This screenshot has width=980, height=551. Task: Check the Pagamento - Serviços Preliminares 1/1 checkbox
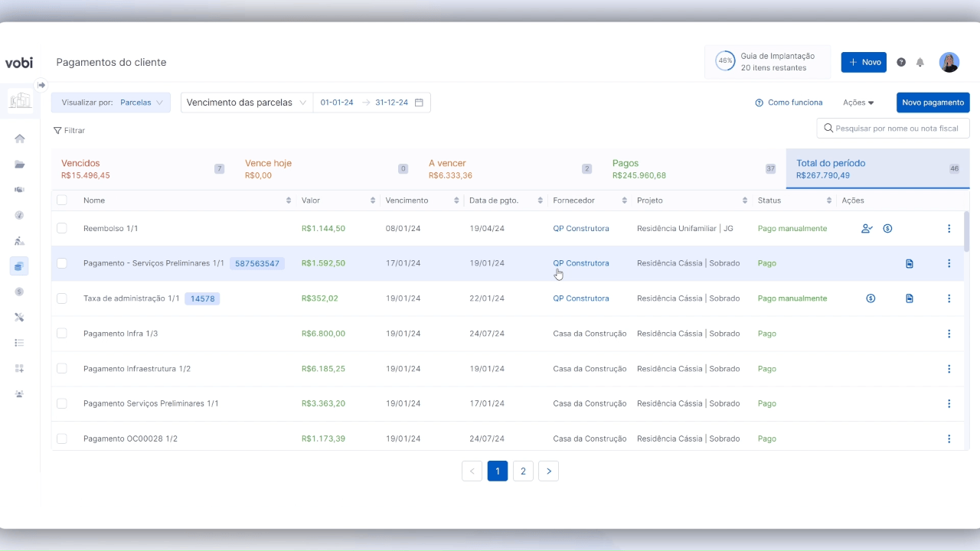point(62,263)
